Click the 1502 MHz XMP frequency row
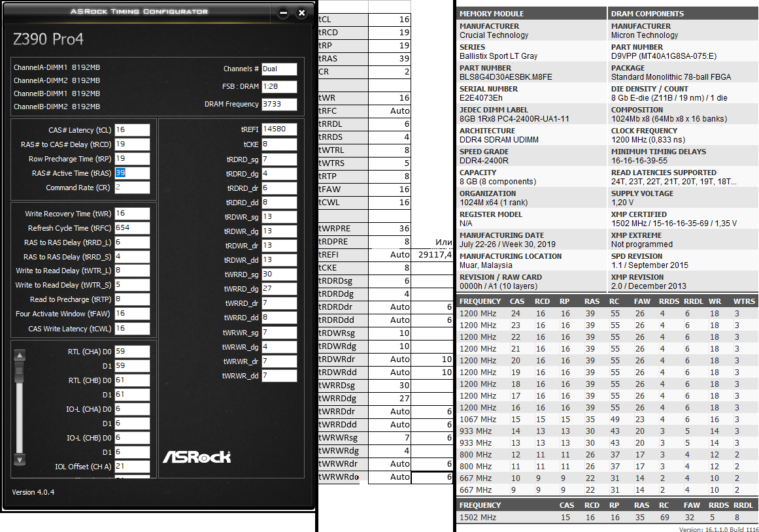The width and height of the screenshot is (759, 532). (x=607, y=517)
